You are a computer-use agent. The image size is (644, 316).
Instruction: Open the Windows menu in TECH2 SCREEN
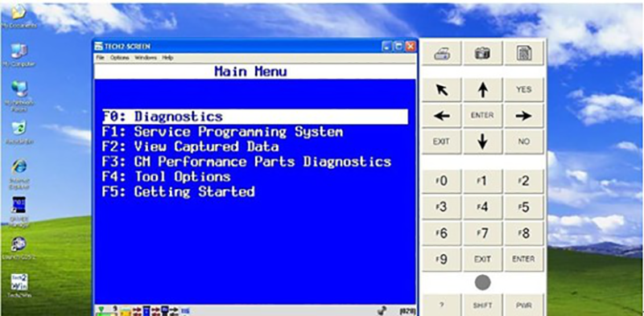146,58
